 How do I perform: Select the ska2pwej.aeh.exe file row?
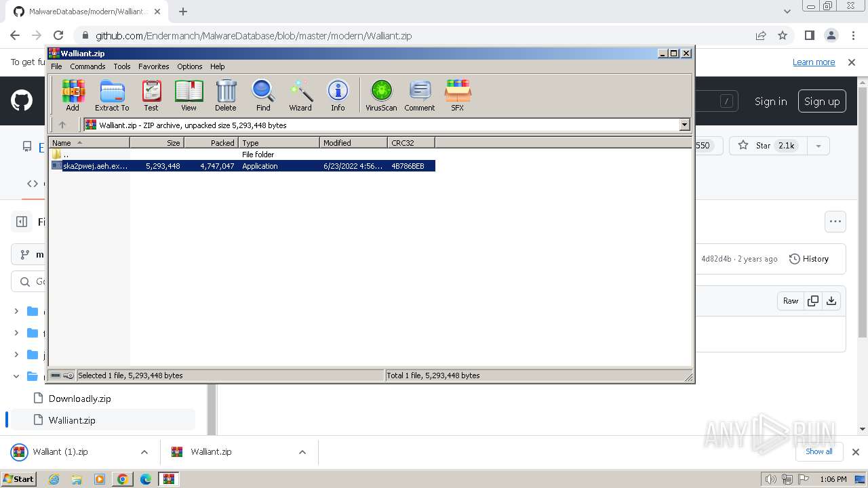[243, 166]
